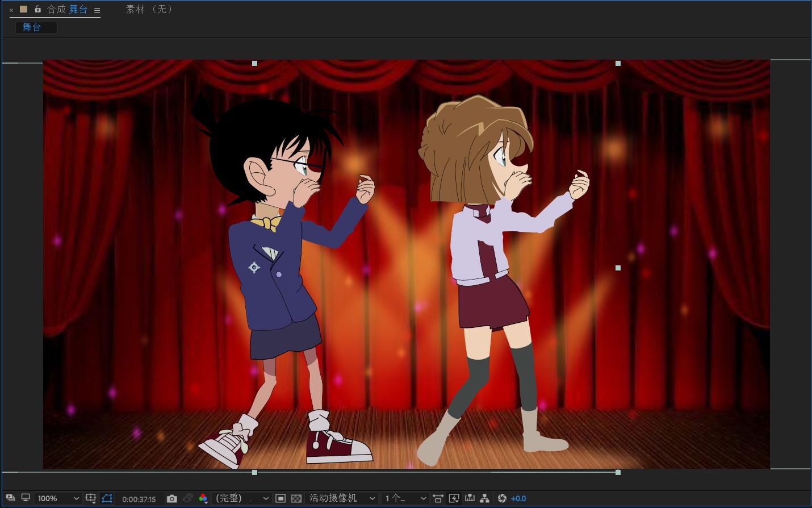Click the bottom-left layer selection handle
The width and height of the screenshot is (812, 508).
click(x=254, y=472)
